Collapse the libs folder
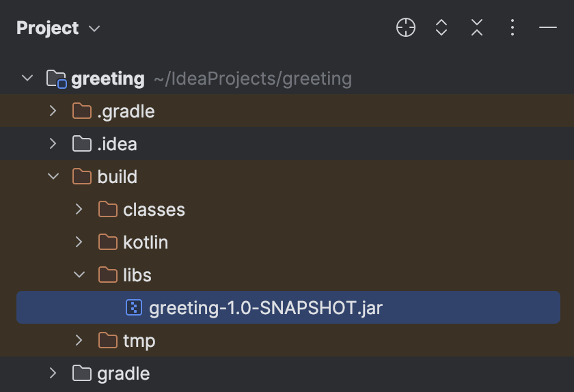 click(79, 275)
